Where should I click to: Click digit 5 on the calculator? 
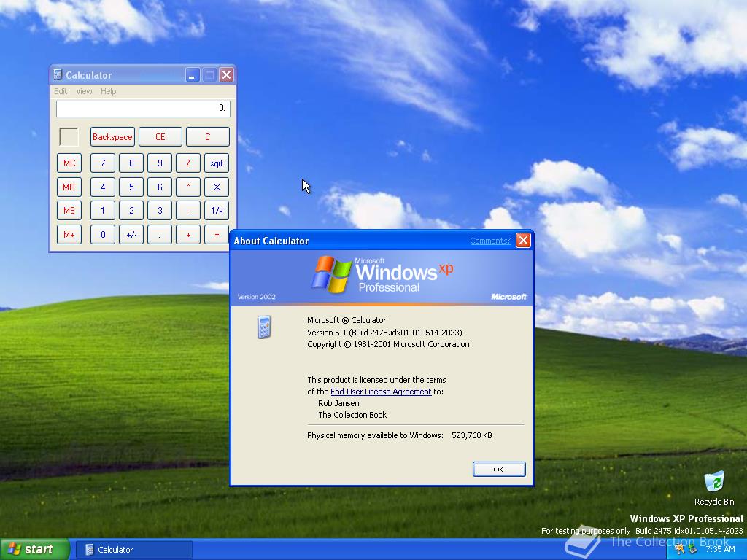pos(131,187)
